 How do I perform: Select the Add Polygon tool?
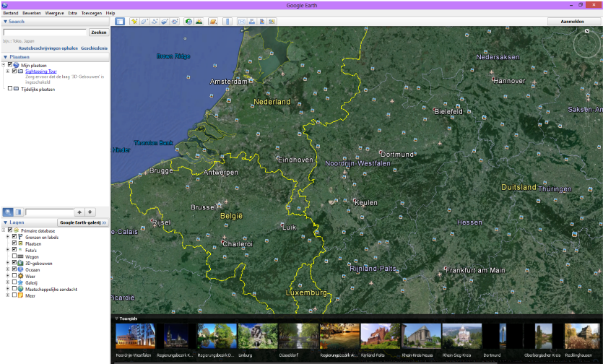click(x=144, y=22)
